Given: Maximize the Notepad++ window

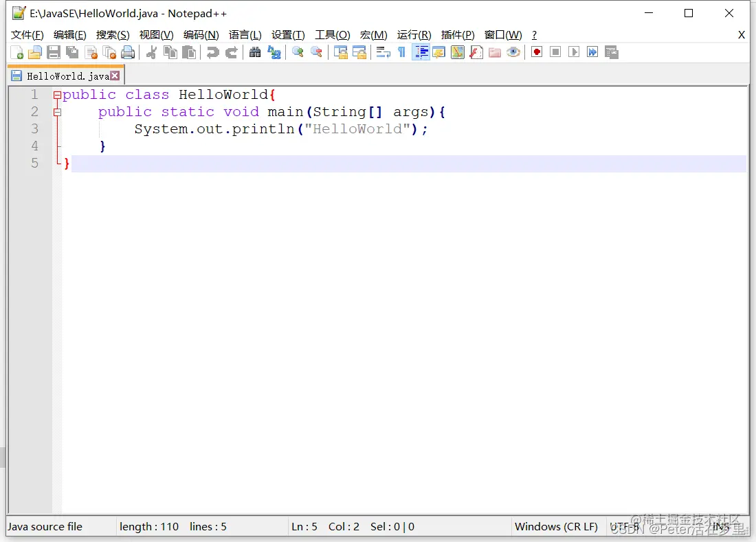Looking at the screenshot, I should pyautogui.click(x=689, y=14).
